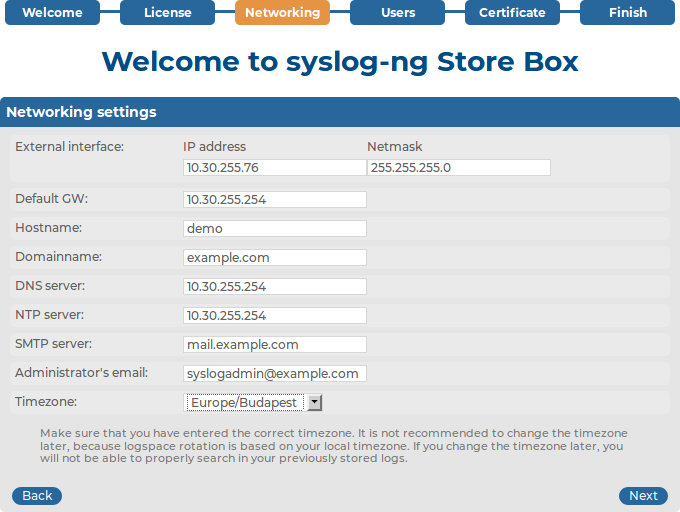Click the Back button
This screenshot has width=680, height=512.
tap(37, 496)
